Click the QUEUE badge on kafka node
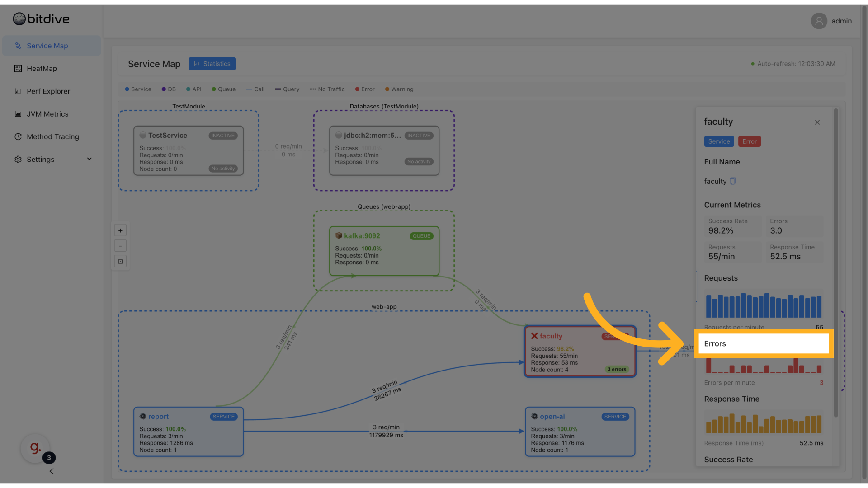Viewport: 868px width, 488px height. pos(421,236)
